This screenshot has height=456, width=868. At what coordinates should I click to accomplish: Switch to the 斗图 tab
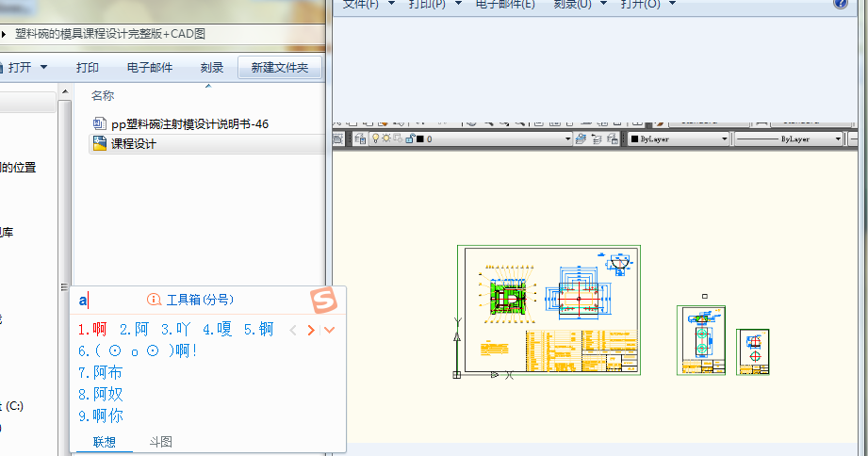pyautogui.click(x=161, y=442)
